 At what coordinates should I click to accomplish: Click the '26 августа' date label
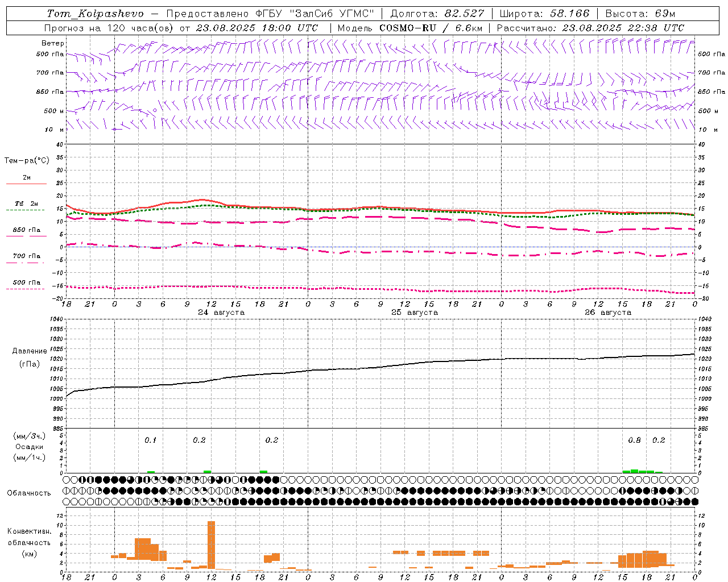tap(608, 313)
